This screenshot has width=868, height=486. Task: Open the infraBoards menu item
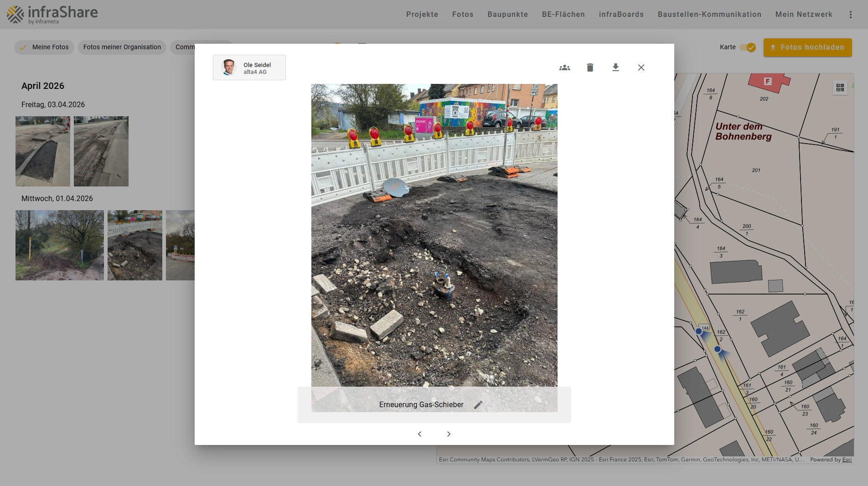pos(621,15)
